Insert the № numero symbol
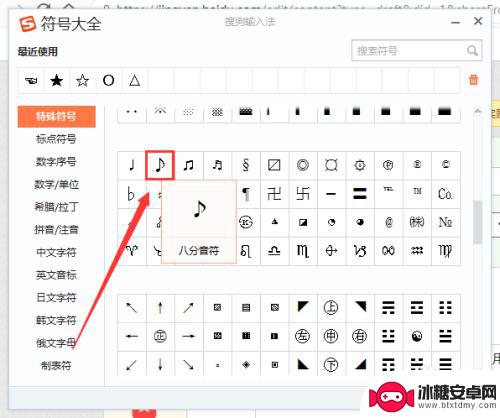 click(445, 222)
